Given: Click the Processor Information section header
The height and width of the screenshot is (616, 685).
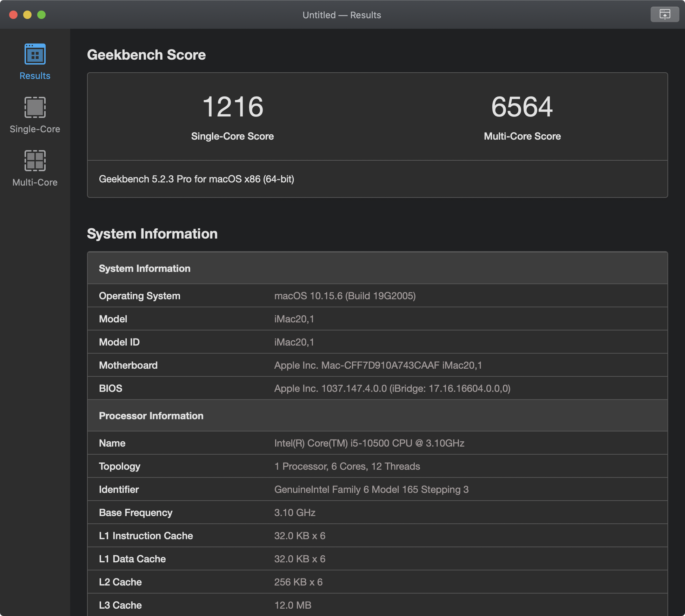Looking at the screenshot, I should pyautogui.click(x=151, y=416).
